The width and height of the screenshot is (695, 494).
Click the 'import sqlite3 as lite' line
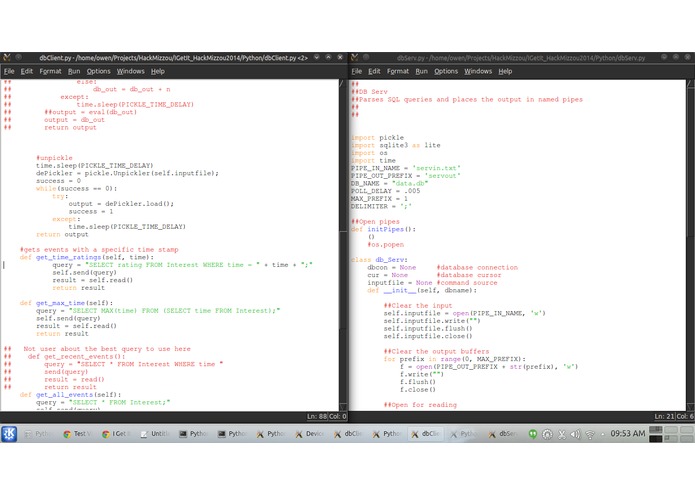[x=396, y=145]
